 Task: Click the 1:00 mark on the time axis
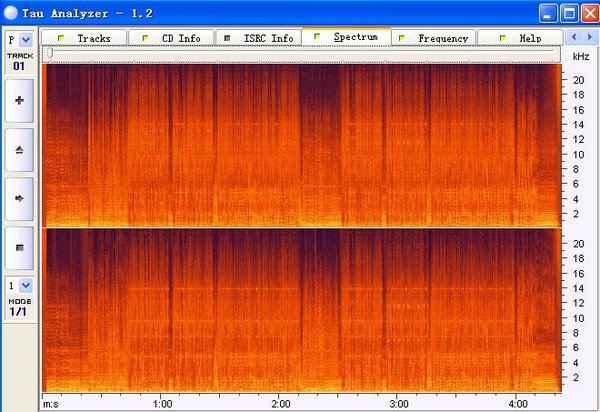[162, 404]
